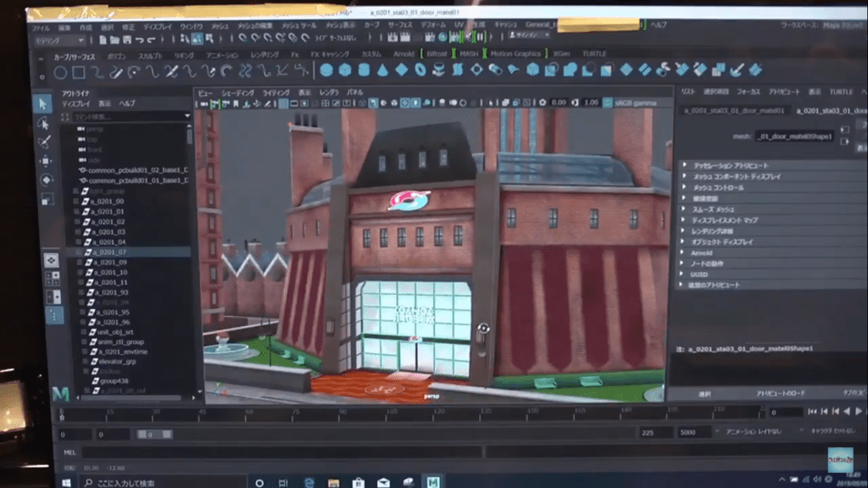Expand the UUID attribute section
This screenshot has height=488, width=868.
pos(682,274)
